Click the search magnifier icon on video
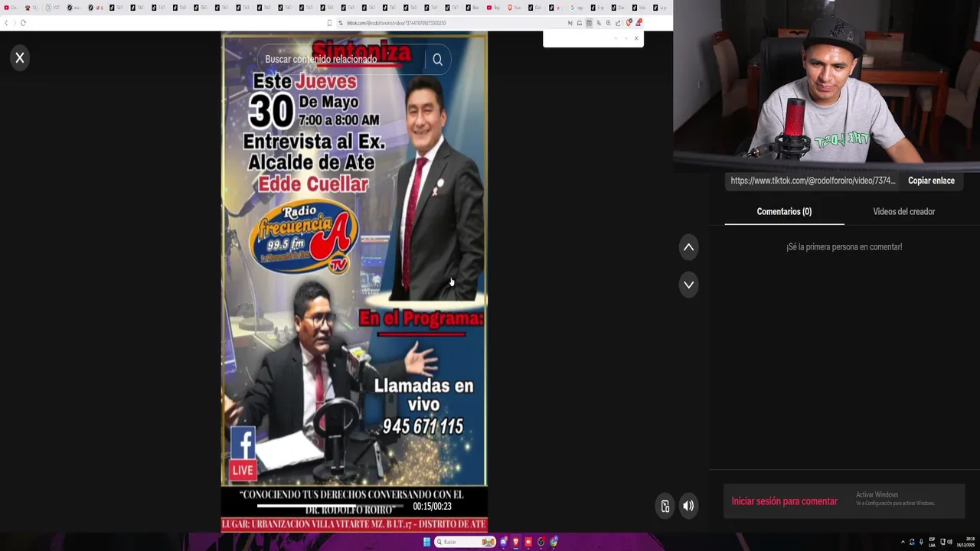The height and width of the screenshot is (551, 980). [x=437, y=59]
